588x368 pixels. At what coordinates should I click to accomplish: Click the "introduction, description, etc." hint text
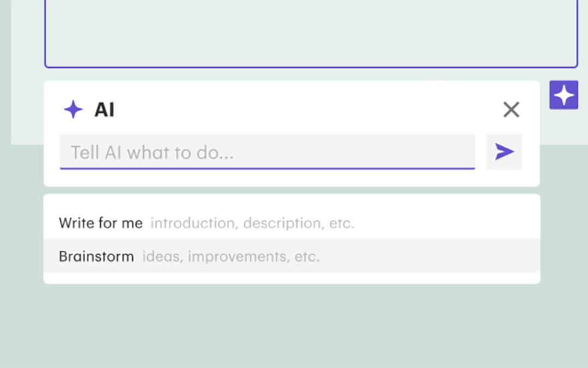[252, 223]
